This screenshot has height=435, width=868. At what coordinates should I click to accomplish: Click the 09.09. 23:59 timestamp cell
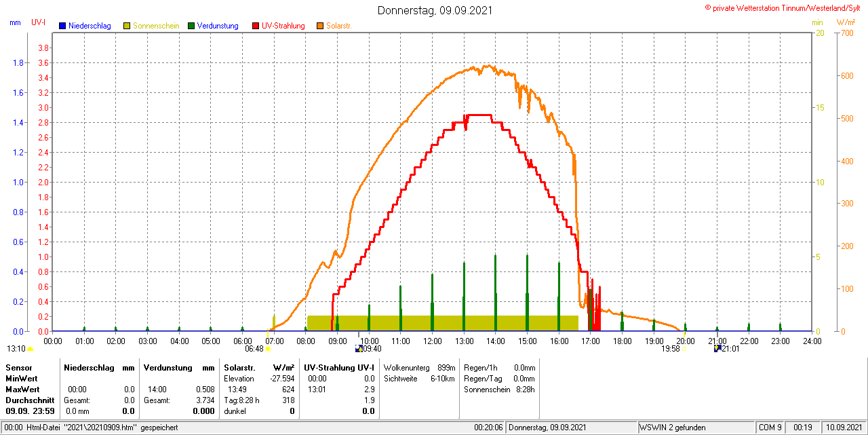(x=30, y=411)
